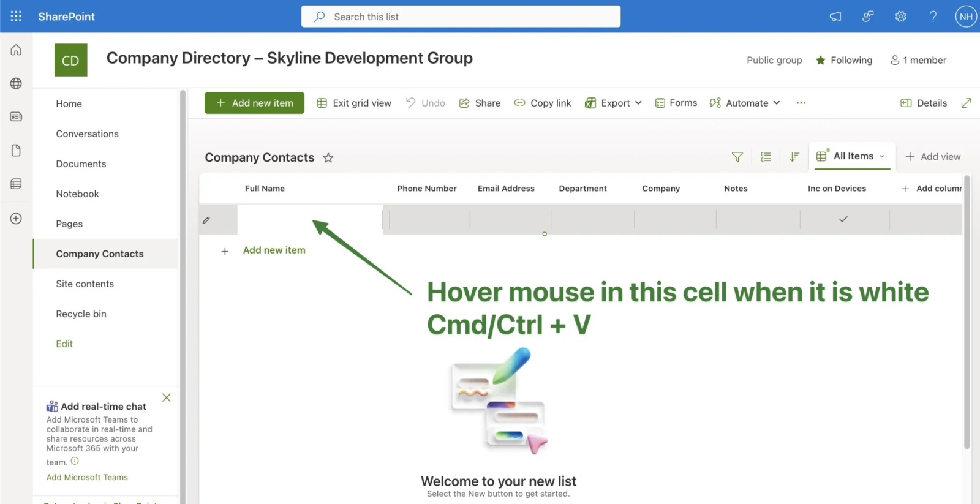Open the My sites globe icon
980x504 pixels.
click(16, 83)
